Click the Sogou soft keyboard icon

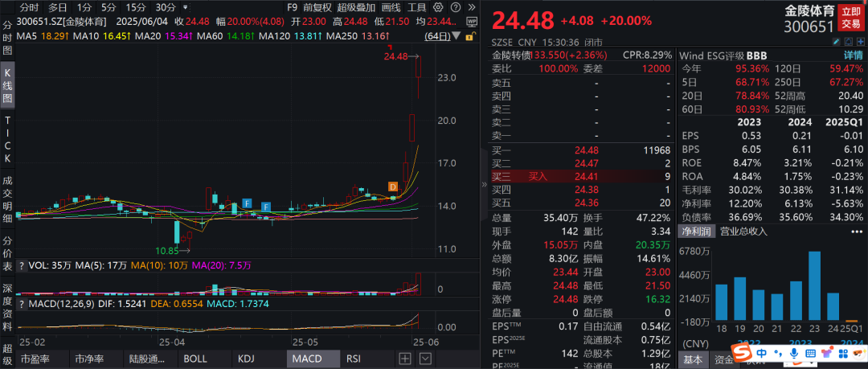[x=811, y=352]
